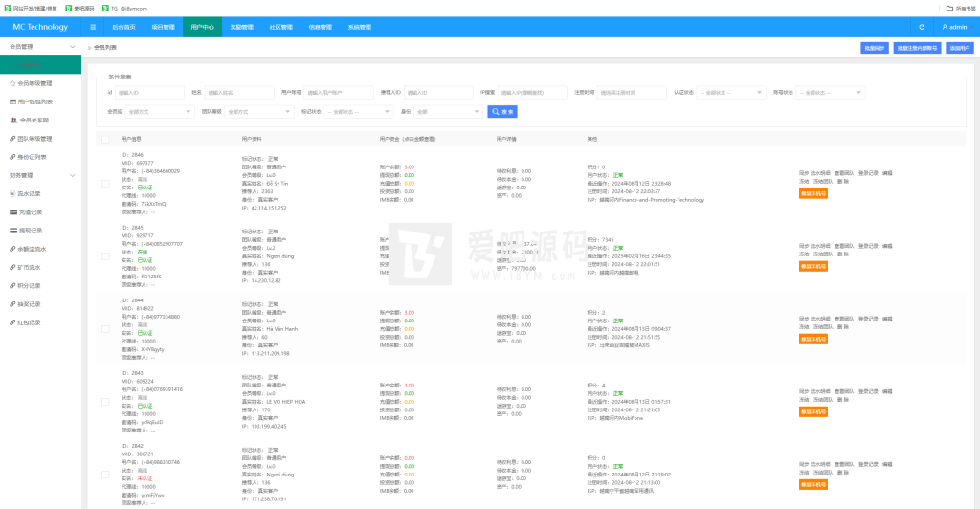Click 编辑 link for user ID 2846
This screenshot has height=509, width=980.
[x=887, y=173]
